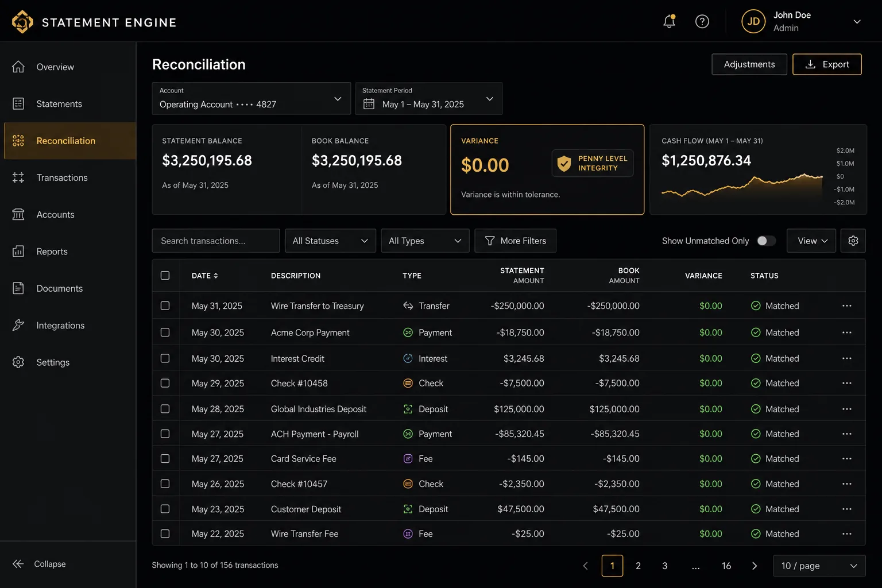Open row actions for Wire Transfer Fee

(847, 534)
